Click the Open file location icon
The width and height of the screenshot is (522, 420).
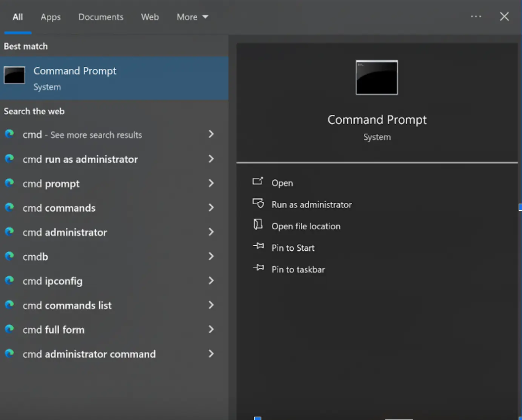[258, 224]
